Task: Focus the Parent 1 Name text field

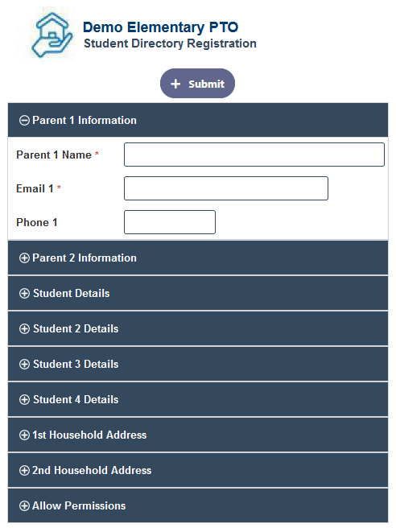Action: [254, 155]
